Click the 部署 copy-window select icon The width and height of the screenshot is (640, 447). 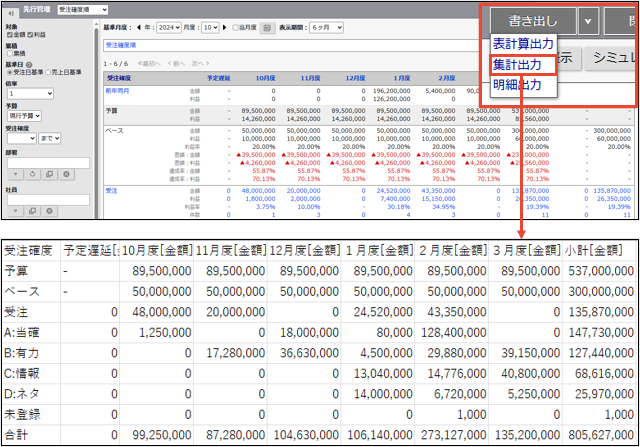click(x=49, y=174)
